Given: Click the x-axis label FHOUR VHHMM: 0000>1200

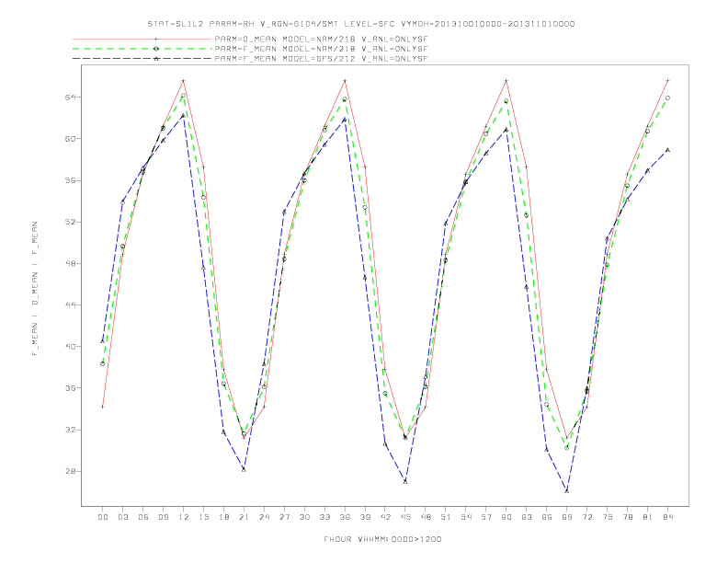Looking at the screenshot, I should [x=382, y=539].
